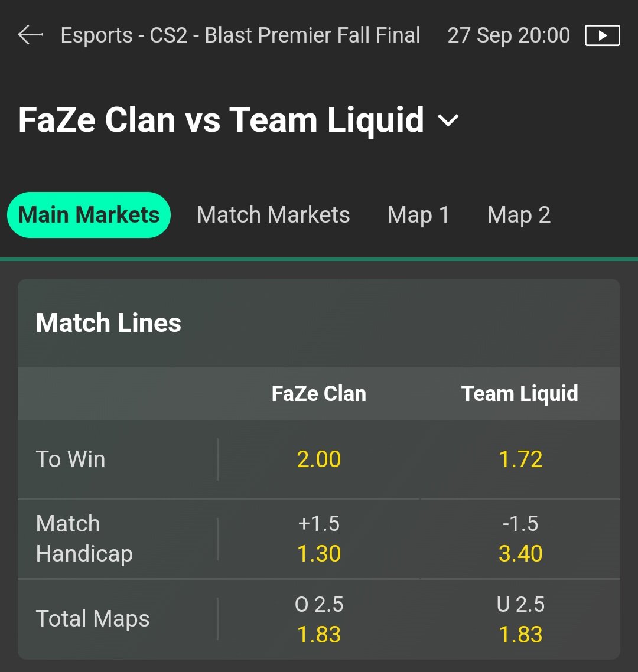Click the FaZe Clan column header
This screenshot has height=672, width=638.
point(318,393)
